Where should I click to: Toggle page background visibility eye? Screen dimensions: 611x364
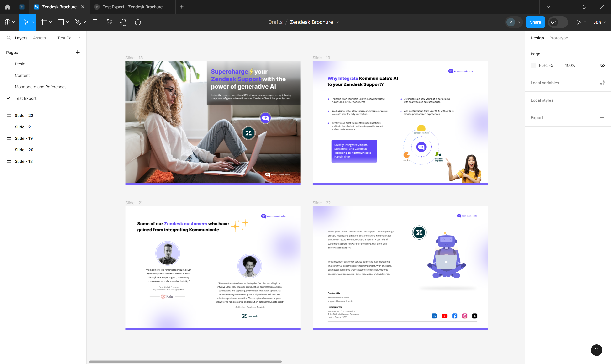coord(602,65)
